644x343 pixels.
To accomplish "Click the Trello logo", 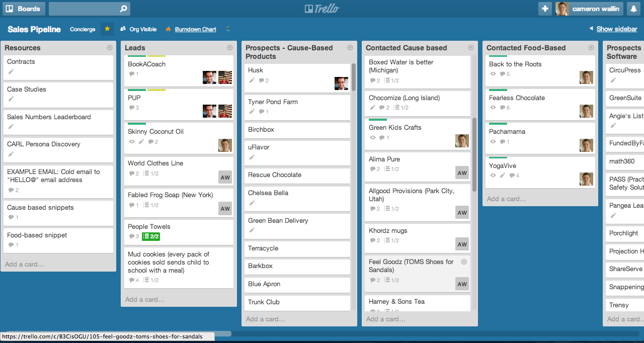I will [322, 9].
